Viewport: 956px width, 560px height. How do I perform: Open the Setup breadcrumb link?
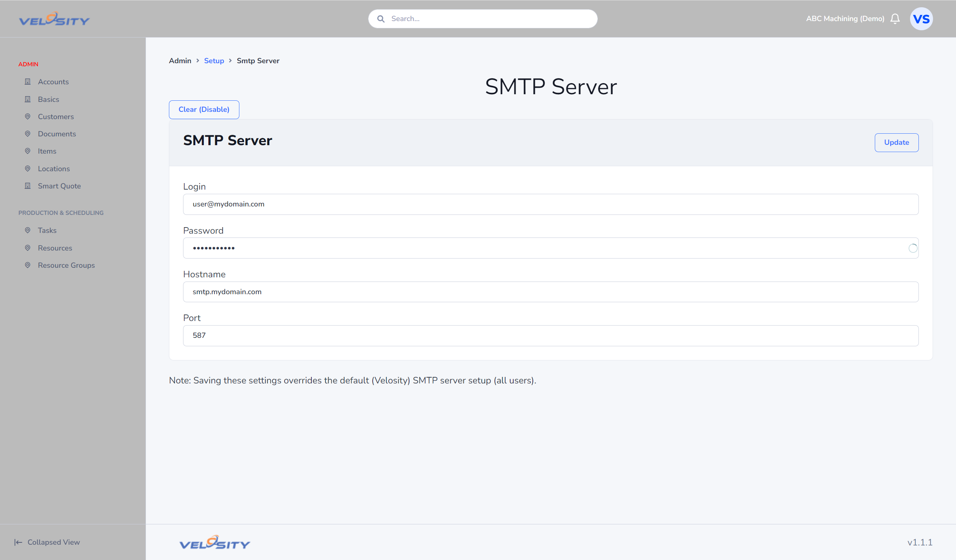click(x=214, y=61)
